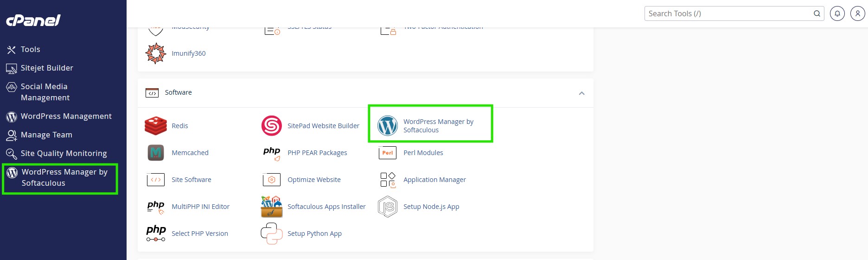The height and width of the screenshot is (260, 868).
Task: Open the Imunify360 link
Action: pos(189,53)
